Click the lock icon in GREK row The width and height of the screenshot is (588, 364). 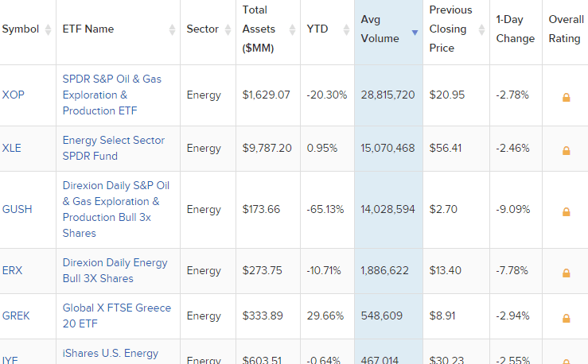tap(567, 318)
